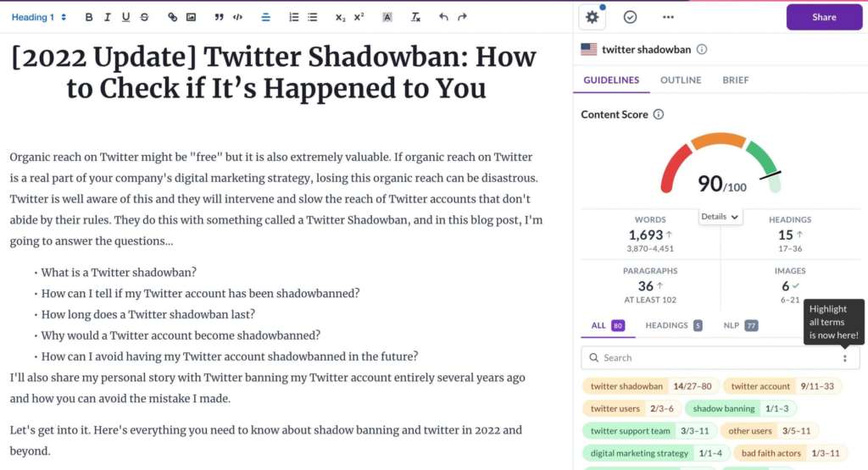The width and height of the screenshot is (868, 470).
Task: Switch to the OUTLINE tab
Action: click(681, 80)
